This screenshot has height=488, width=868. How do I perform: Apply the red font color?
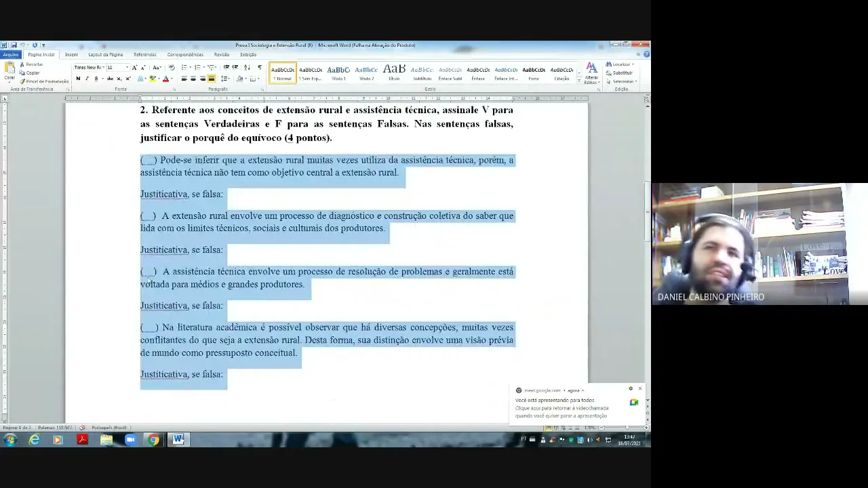point(165,79)
